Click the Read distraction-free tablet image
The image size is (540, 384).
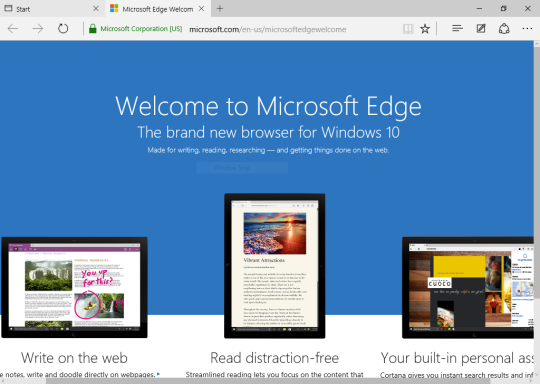(x=274, y=266)
